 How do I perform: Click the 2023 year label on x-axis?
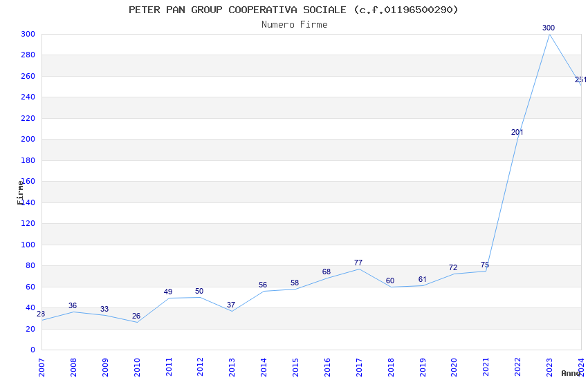pyautogui.click(x=549, y=368)
